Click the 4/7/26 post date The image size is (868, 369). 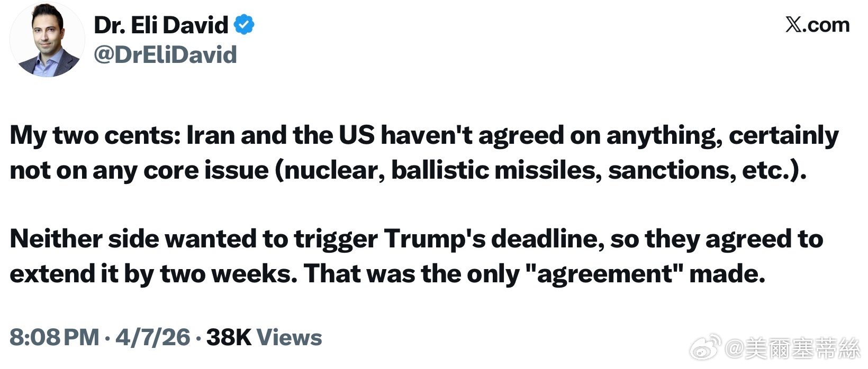pyautogui.click(x=152, y=337)
